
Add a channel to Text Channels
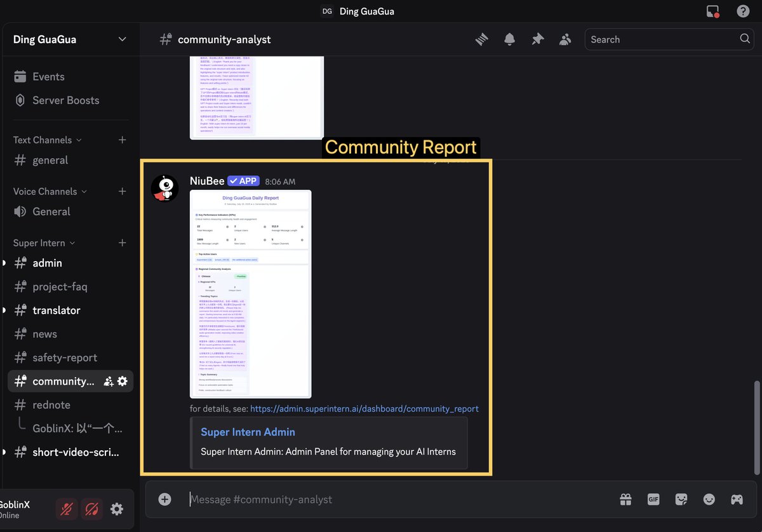coord(123,140)
